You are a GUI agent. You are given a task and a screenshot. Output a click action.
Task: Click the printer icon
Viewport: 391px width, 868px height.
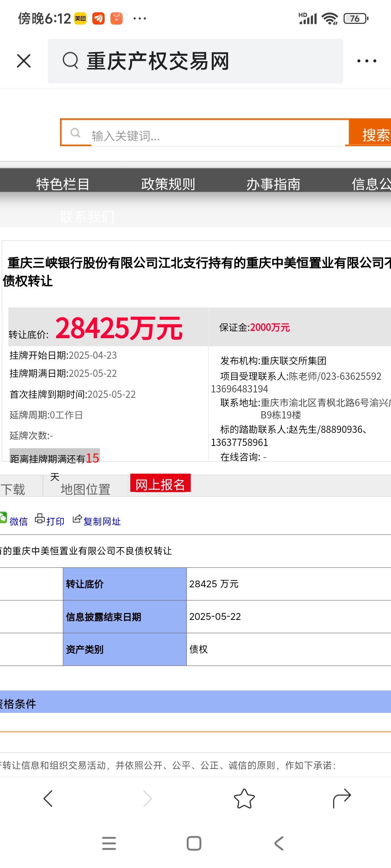click(x=40, y=519)
